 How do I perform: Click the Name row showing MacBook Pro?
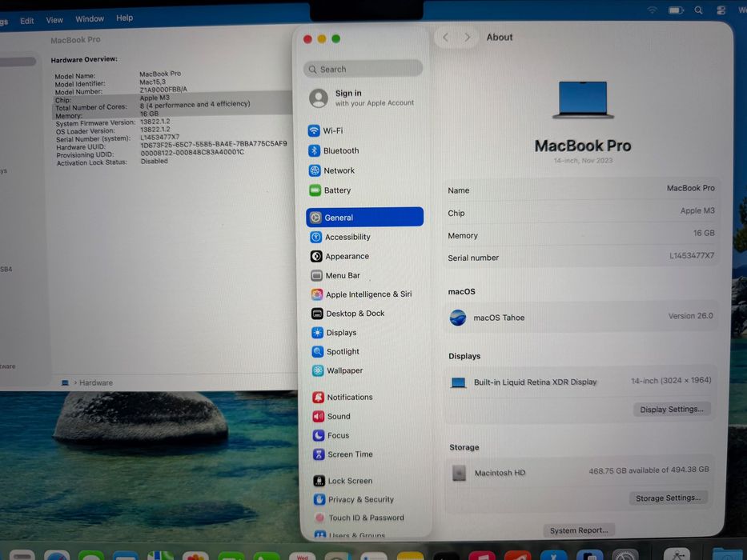pos(580,190)
